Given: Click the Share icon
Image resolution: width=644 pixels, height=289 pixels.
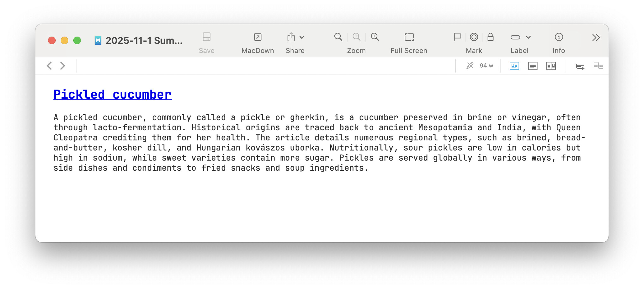Looking at the screenshot, I should tap(291, 37).
